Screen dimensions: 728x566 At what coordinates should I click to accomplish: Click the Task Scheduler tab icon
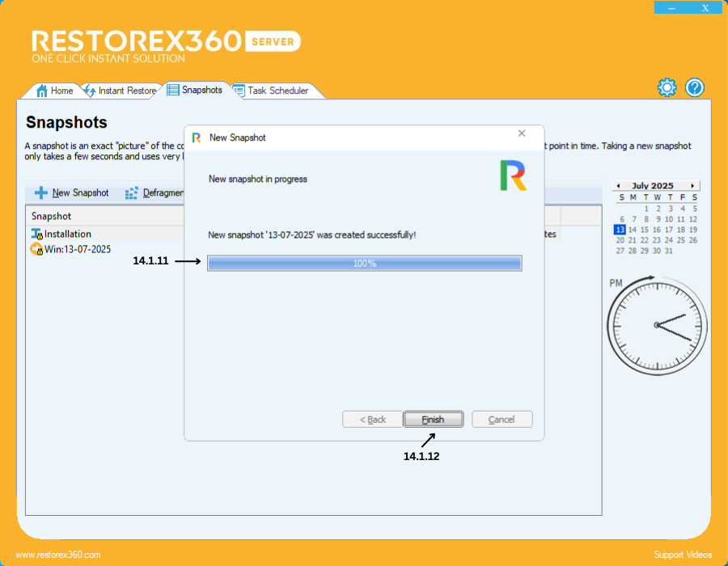239,91
